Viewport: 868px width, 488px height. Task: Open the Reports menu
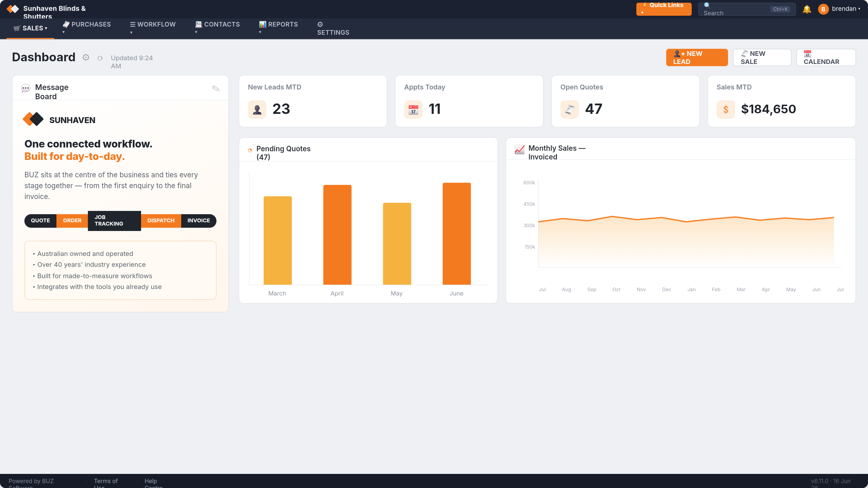pyautogui.click(x=278, y=28)
